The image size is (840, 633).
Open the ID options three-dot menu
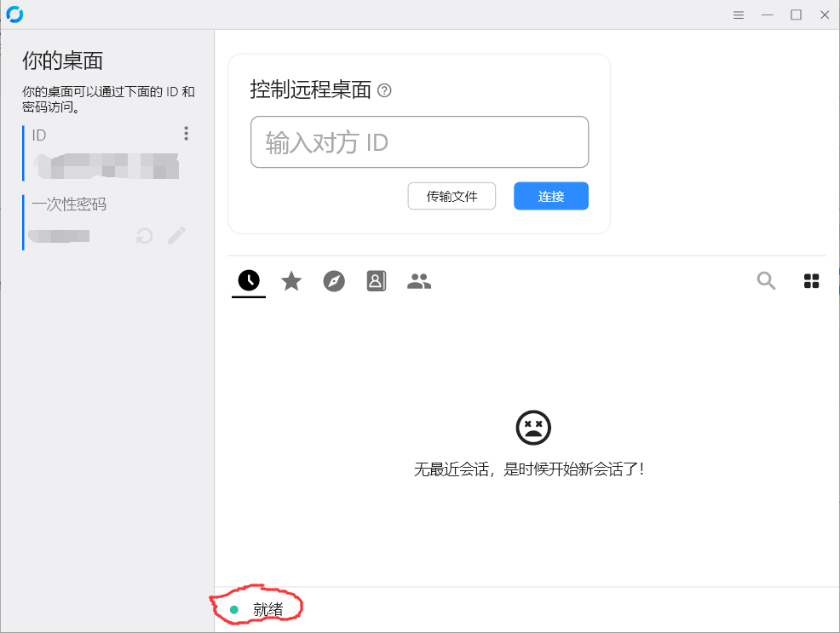(x=186, y=134)
